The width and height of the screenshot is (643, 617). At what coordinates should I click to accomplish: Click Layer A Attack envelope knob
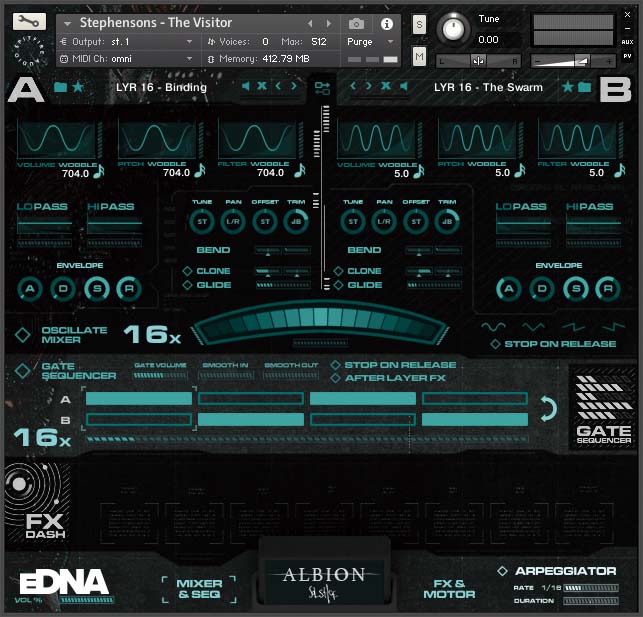tap(30, 289)
